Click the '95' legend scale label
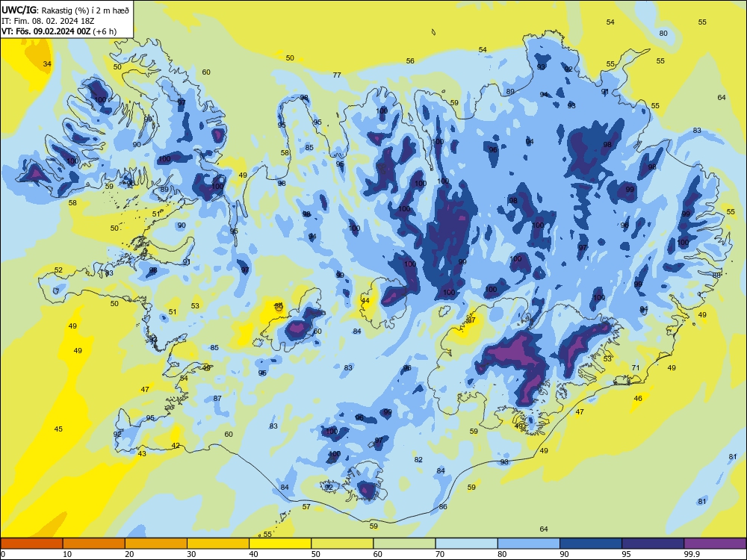Viewport: 747px width, 560px height. point(626,554)
